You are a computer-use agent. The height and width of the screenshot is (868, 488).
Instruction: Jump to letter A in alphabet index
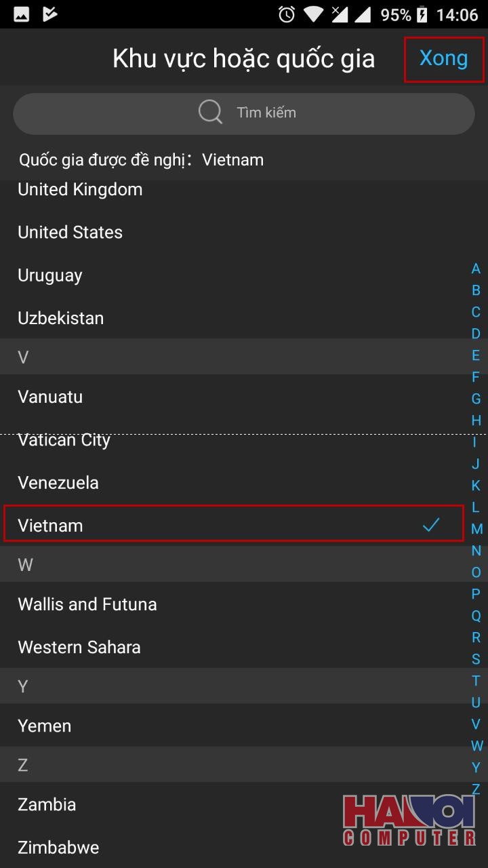click(x=476, y=269)
